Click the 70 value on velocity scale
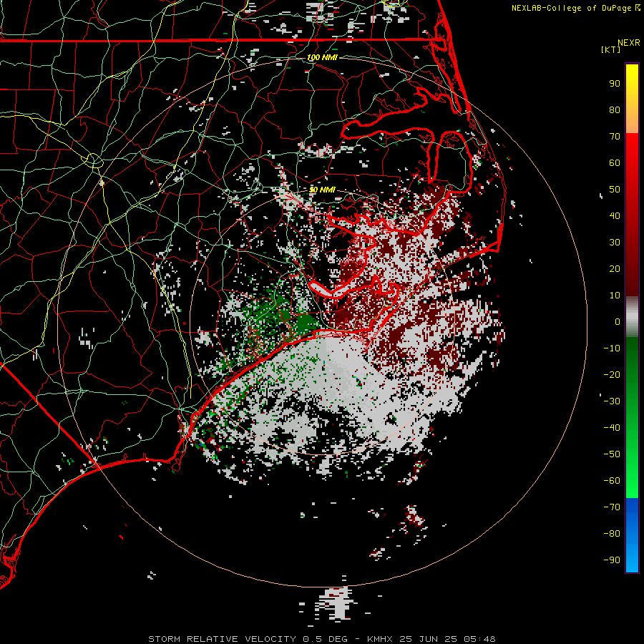This screenshot has height=644, width=644. pyautogui.click(x=615, y=137)
